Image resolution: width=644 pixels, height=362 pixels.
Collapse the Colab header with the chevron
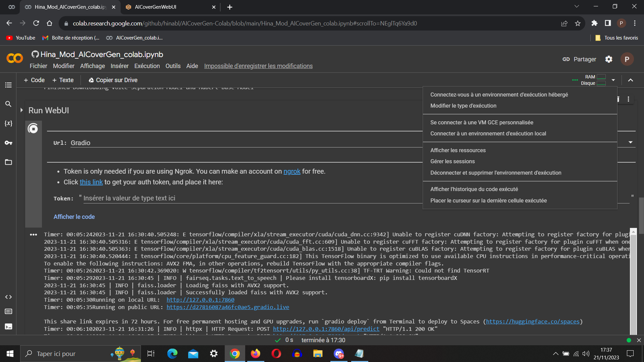(x=631, y=80)
